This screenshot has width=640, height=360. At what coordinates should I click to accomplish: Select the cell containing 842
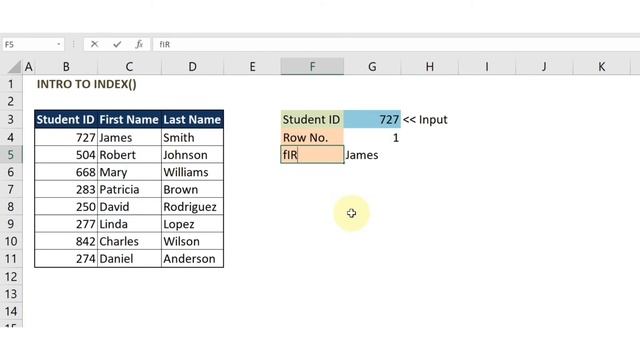click(x=66, y=241)
